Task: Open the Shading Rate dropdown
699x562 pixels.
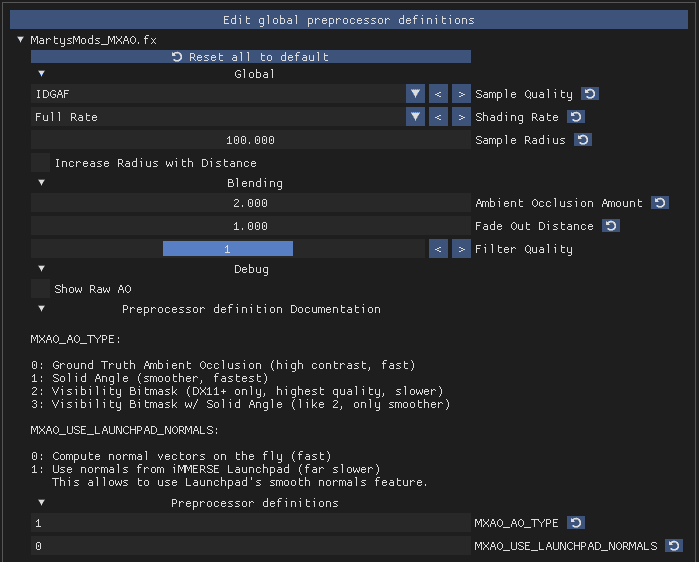Action: click(416, 117)
